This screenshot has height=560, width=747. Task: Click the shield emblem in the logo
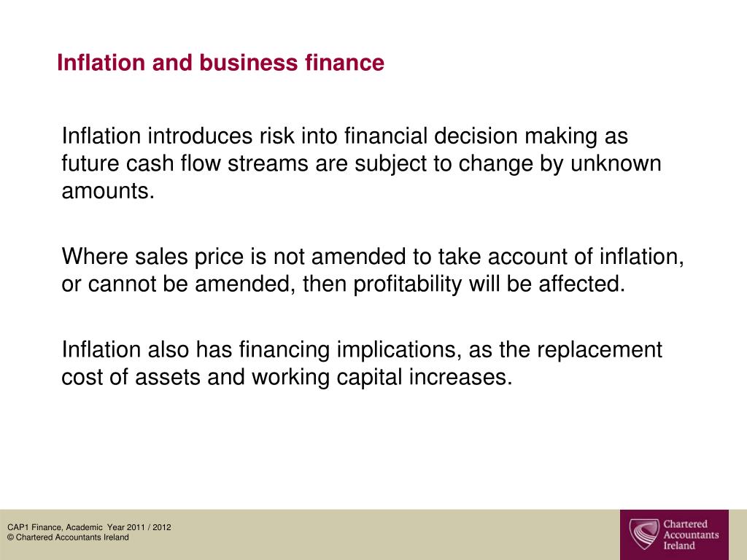tap(644, 534)
